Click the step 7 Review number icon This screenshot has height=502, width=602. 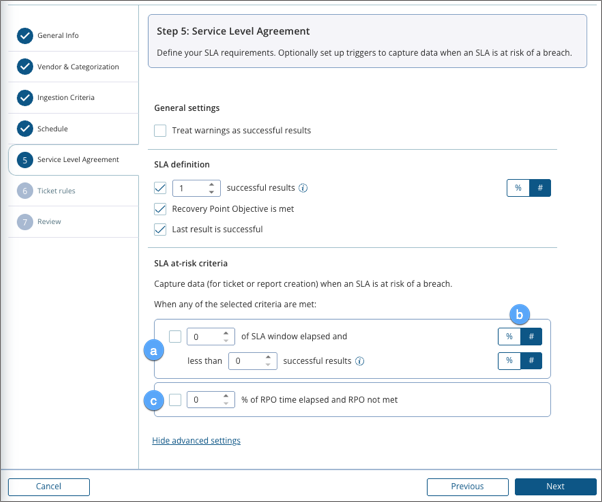pos(24,222)
